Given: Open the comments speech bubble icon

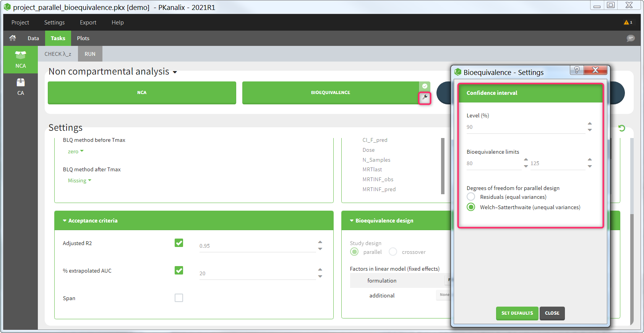Looking at the screenshot, I should [631, 38].
